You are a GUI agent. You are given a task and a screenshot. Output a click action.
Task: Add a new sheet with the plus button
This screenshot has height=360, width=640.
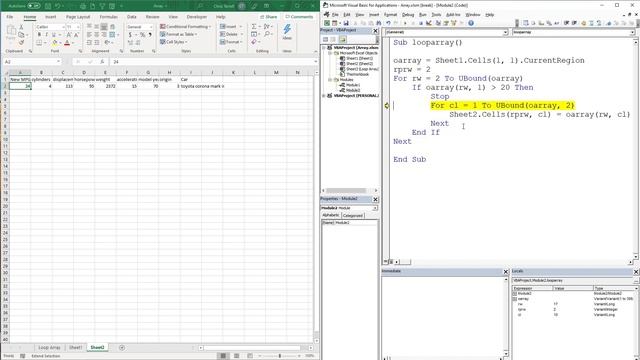pos(122,347)
